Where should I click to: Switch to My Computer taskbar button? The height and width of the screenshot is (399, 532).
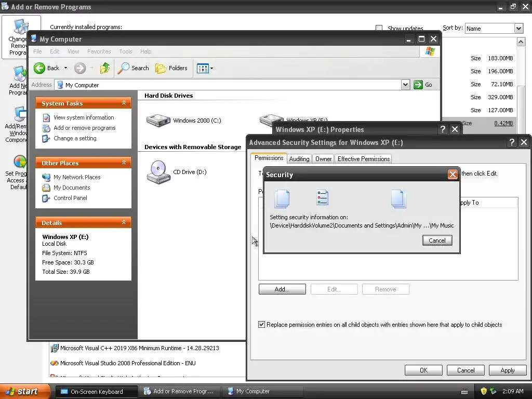(x=263, y=392)
